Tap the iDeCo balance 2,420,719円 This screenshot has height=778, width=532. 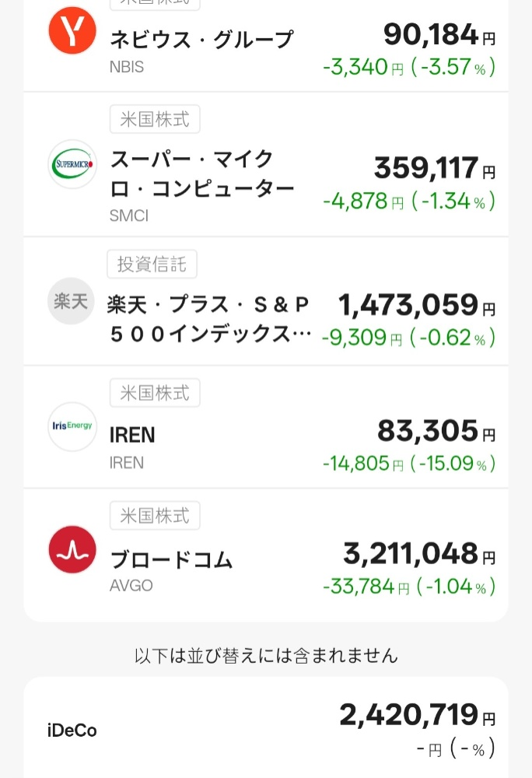(x=416, y=714)
